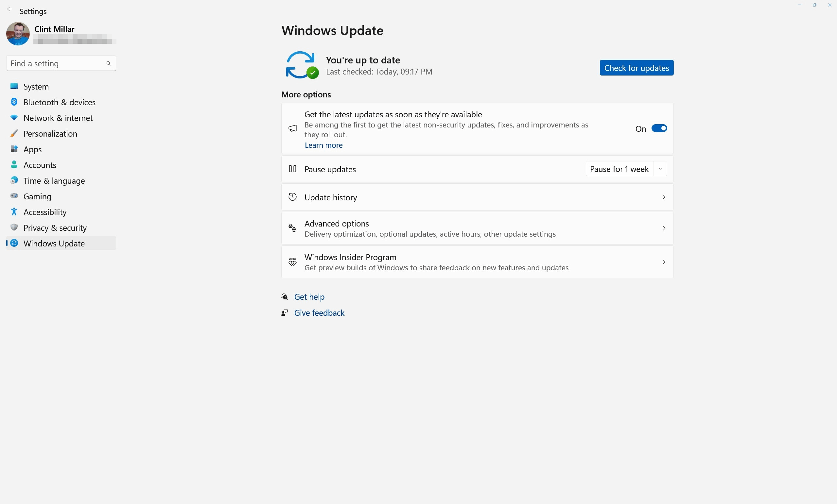Click Clint Millar profile picture
The width and height of the screenshot is (837, 504).
tap(18, 34)
